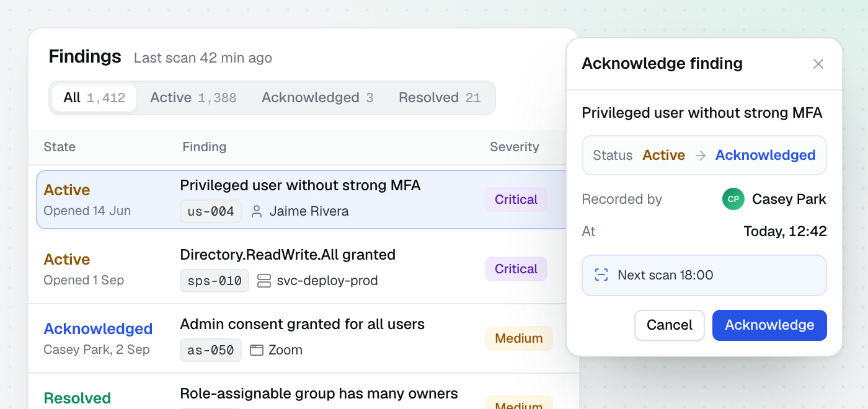Click the Status Active to Acknowledged box
The width and height of the screenshot is (868, 409).
(x=704, y=156)
